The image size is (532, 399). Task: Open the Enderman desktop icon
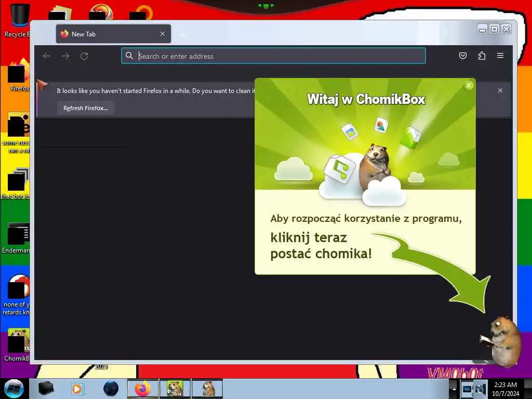[16, 237]
